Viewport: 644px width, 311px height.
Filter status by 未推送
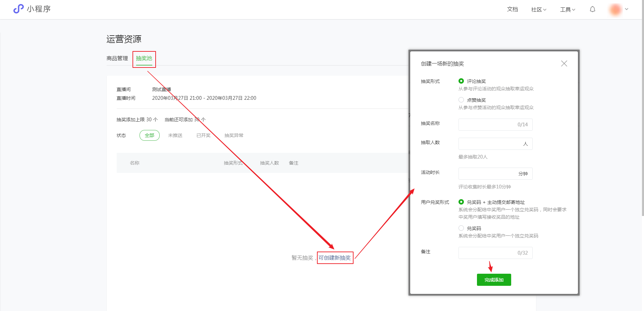pyautogui.click(x=175, y=135)
